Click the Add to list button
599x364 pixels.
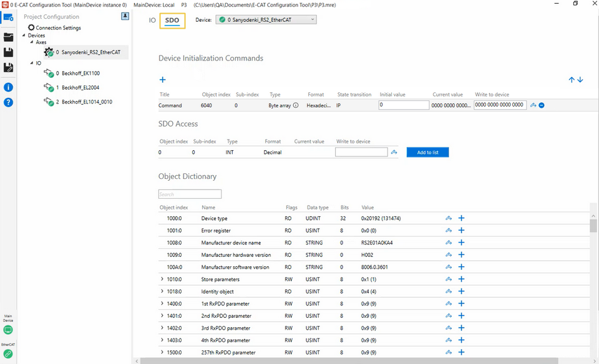click(x=427, y=152)
